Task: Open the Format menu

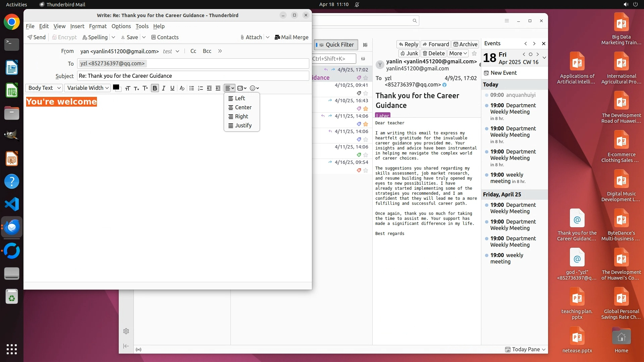Action: pyautogui.click(x=98, y=26)
